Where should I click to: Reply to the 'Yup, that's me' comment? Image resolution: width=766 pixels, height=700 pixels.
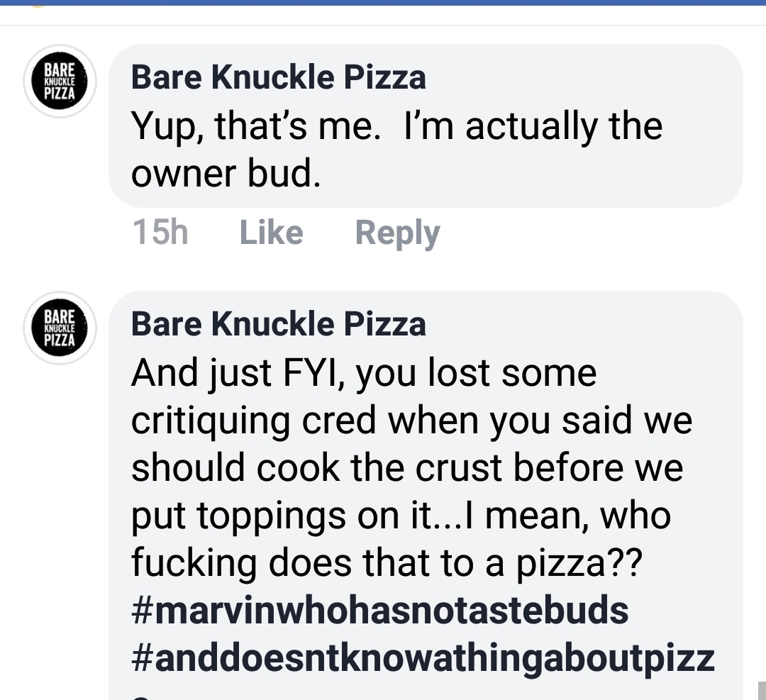tap(397, 233)
